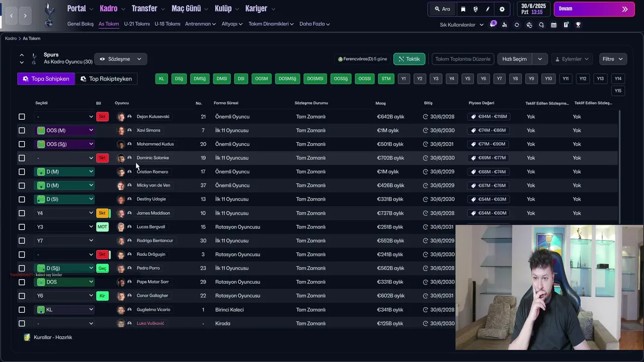Click the Tottenham club crest logo
Viewport: 644px width, 362px height.
49,15
